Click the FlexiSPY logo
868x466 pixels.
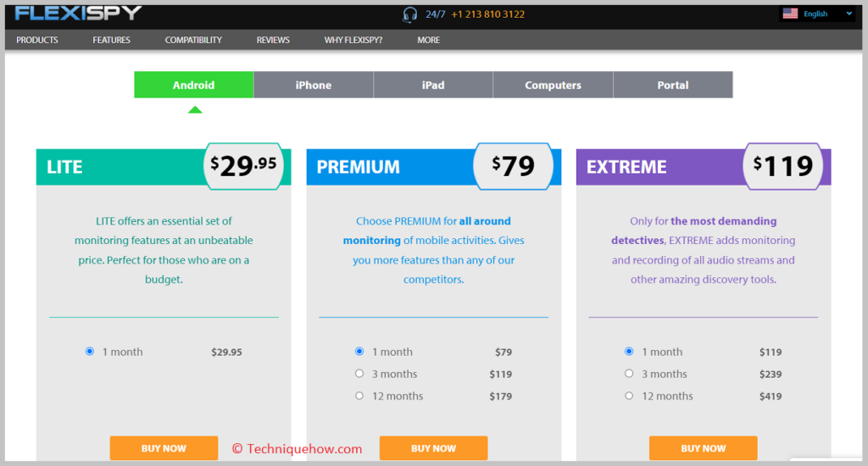click(78, 14)
